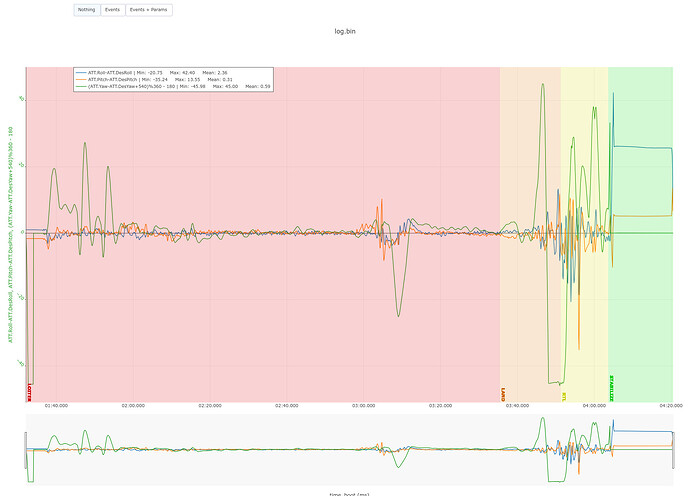Click the RTL flight mode marker
690x496 pixels.
[x=564, y=397]
